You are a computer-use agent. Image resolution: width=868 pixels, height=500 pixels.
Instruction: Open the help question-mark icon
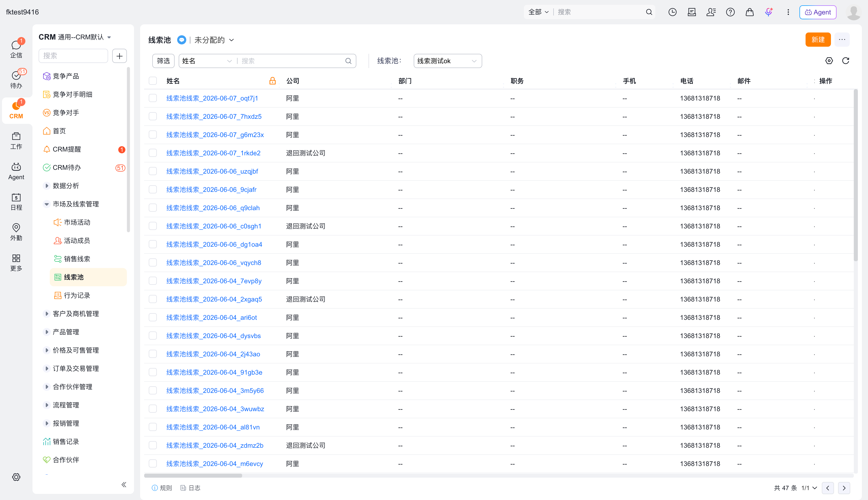pos(730,12)
